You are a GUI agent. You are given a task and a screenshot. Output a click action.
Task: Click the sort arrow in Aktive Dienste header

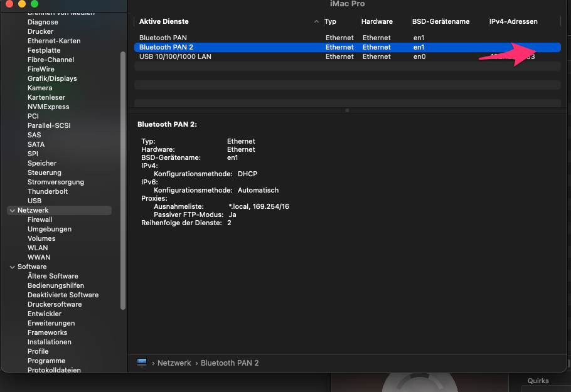pos(316,22)
